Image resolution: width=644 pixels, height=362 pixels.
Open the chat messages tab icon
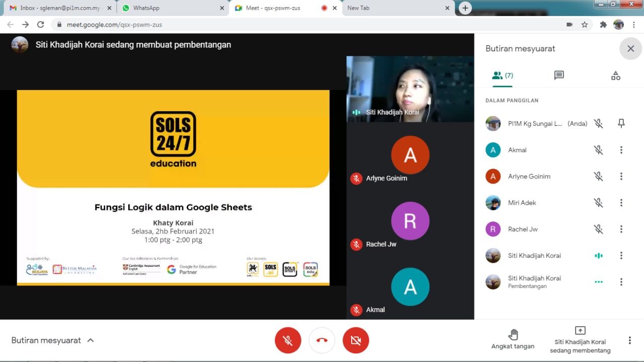coord(558,76)
